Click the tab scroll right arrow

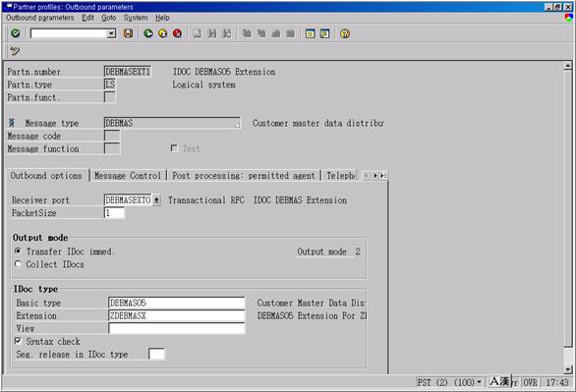[375, 176]
